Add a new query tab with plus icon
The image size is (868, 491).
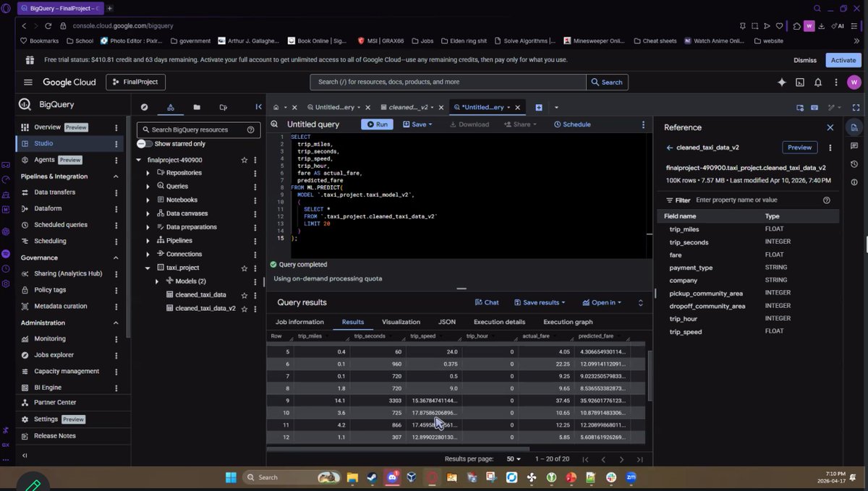pyautogui.click(x=539, y=107)
